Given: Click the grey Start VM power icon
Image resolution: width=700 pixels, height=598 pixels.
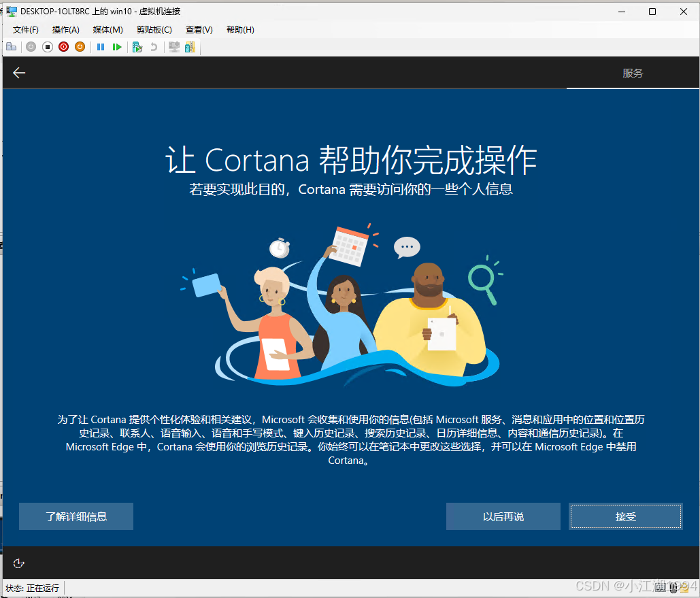Looking at the screenshot, I should (x=31, y=47).
